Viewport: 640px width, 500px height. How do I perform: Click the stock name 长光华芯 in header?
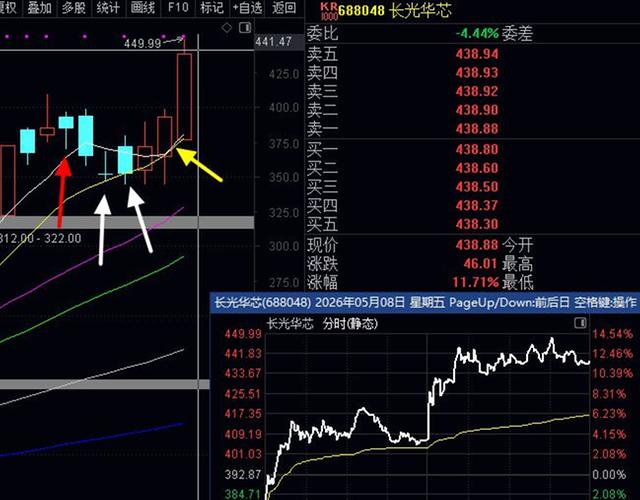click(420, 11)
